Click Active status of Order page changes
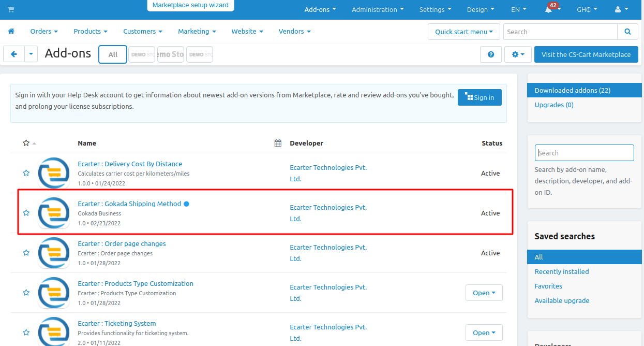Image resolution: width=644 pixels, height=346 pixels. pos(490,253)
